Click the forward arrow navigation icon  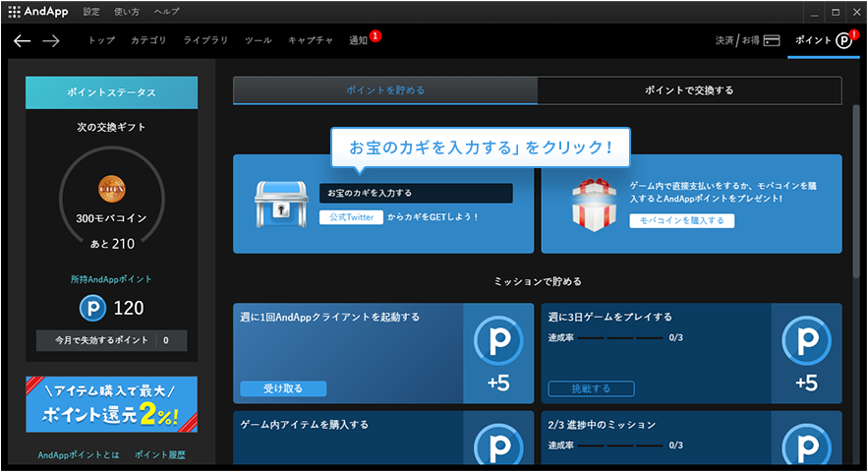coord(51,41)
